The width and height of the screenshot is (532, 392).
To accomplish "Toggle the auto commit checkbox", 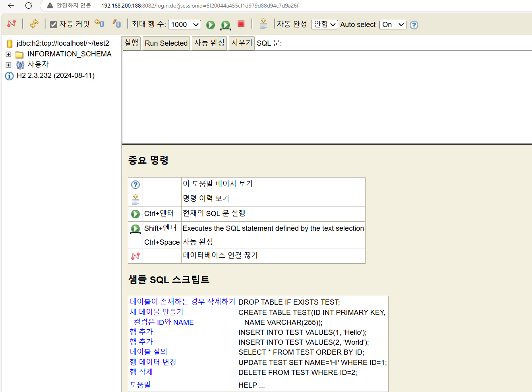I will (x=54, y=25).
